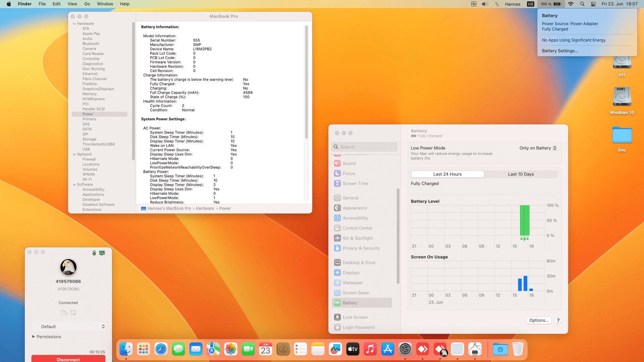Select Privacy & Security in System Settings sidebar
The height and width of the screenshot is (362, 644).
(x=361, y=248)
